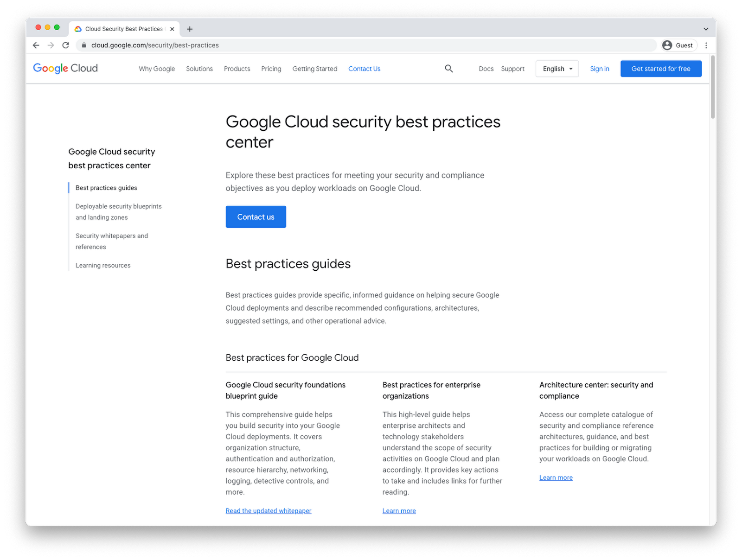This screenshot has height=560, width=742.
Task: Select Best practices guides in sidebar
Action: point(106,188)
